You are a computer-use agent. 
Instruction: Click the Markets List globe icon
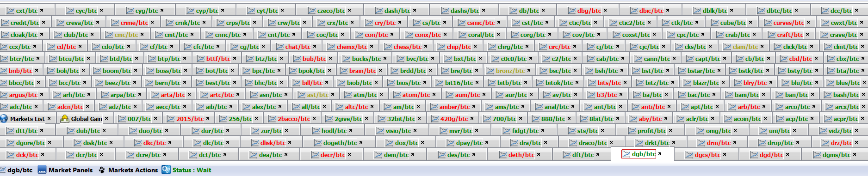(x=4, y=119)
